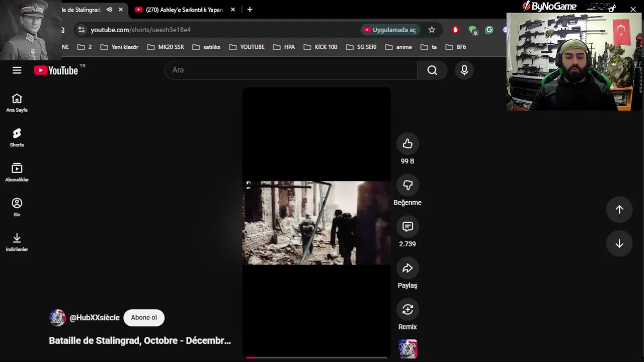Close the Ashley'e Sarkıntılık Yapan tab
Viewport: 644px width, 362px height.
(x=233, y=10)
